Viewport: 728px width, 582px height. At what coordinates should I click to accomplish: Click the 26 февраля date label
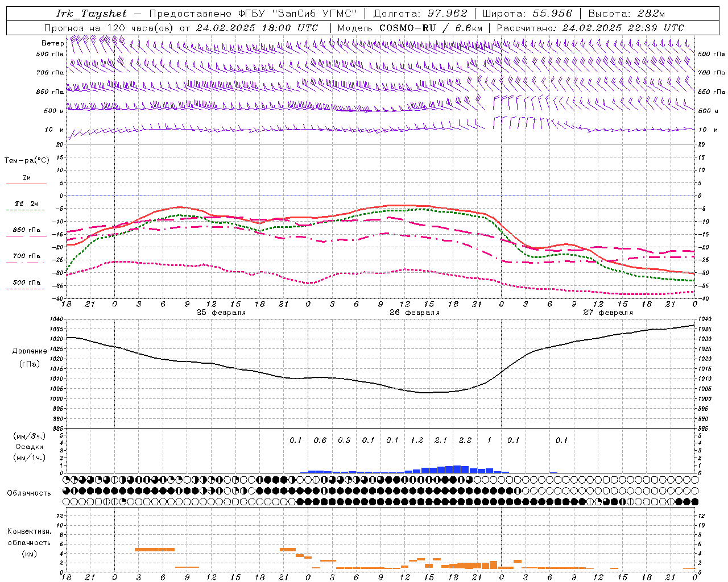(415, 313)
